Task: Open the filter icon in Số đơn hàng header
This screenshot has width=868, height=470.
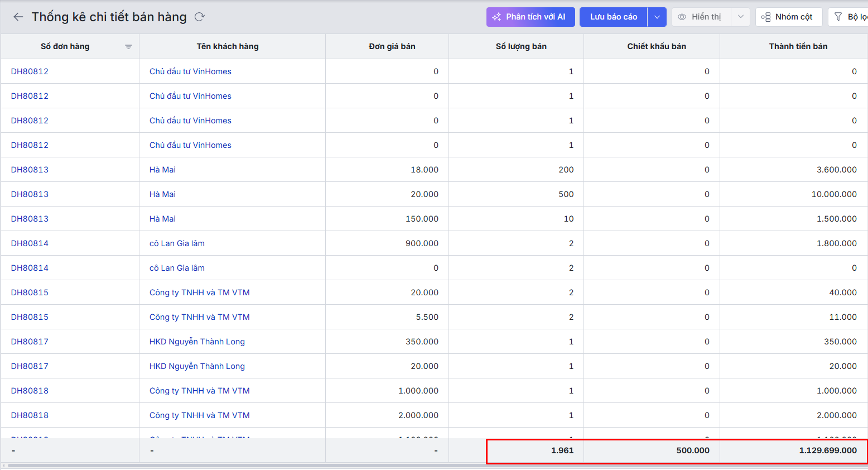Action: point(128,47)
